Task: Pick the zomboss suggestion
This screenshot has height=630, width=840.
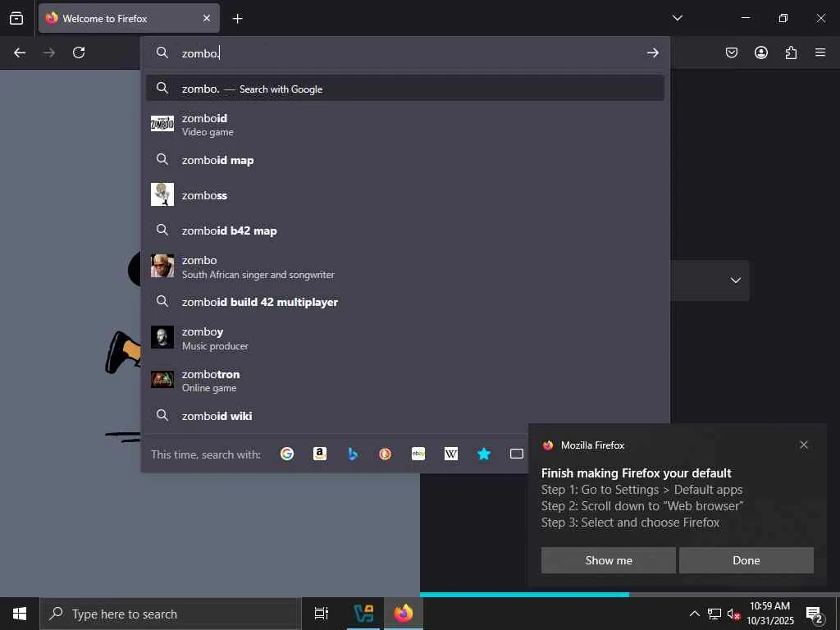Action: tap(405, 195)
